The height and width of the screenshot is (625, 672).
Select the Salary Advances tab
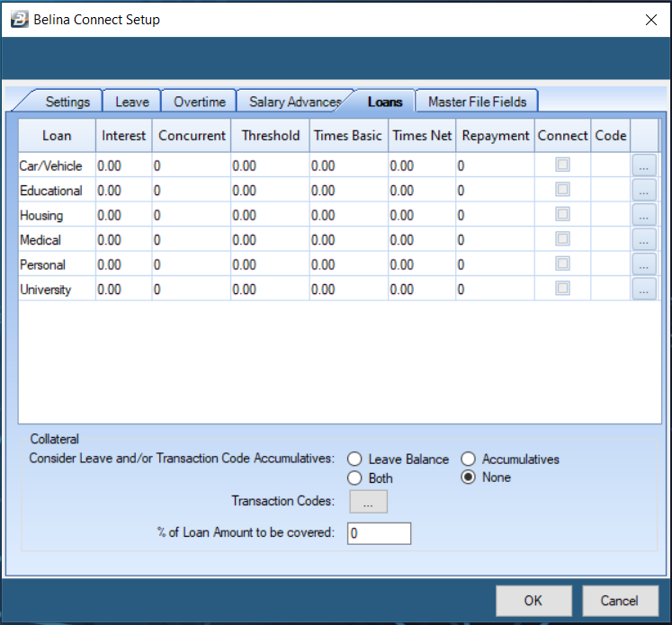pyautogui.click(x=295, y=102)
